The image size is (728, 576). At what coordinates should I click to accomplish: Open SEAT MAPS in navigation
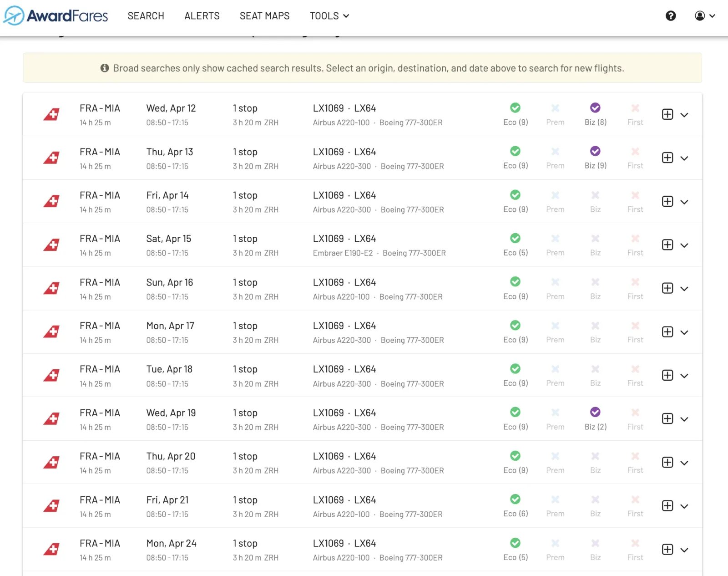tap(265, 16)
